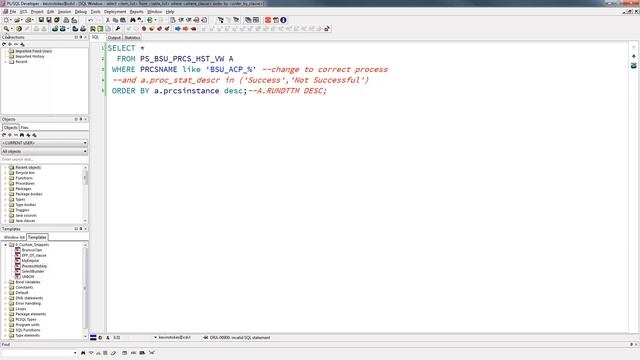Close the Objects panel

[85, 120]
